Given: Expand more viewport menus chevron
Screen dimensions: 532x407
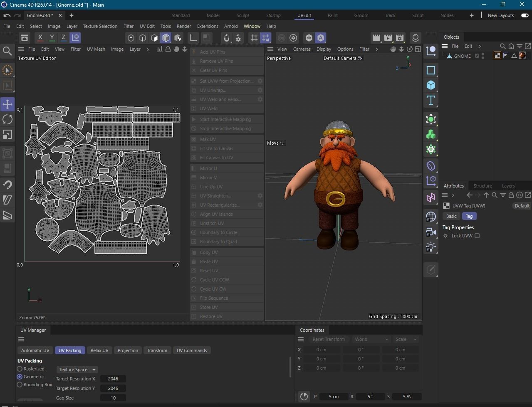Looking at the screenshot, I should coord(377,49).
